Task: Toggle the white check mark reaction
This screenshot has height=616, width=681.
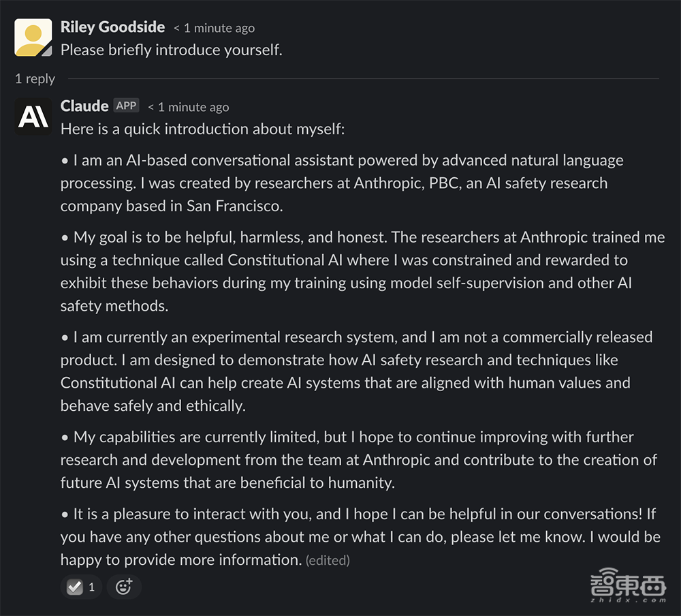Action: 82,587
